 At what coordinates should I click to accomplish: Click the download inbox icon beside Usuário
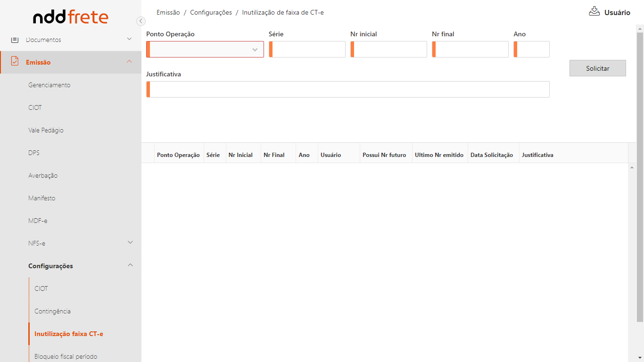pyautogui.click(x=594, y=11)
